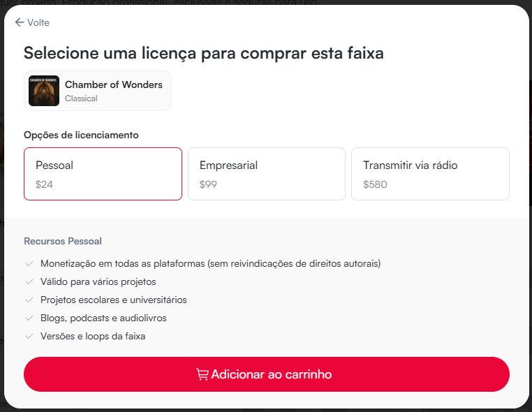Click the Classical genre label
The image size is (532, 412).
click(81, 98)
